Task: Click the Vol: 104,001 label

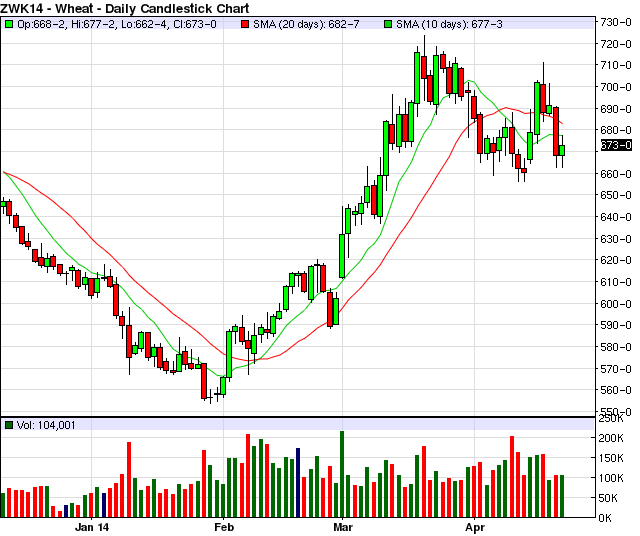Action: [x=46, y=425]
